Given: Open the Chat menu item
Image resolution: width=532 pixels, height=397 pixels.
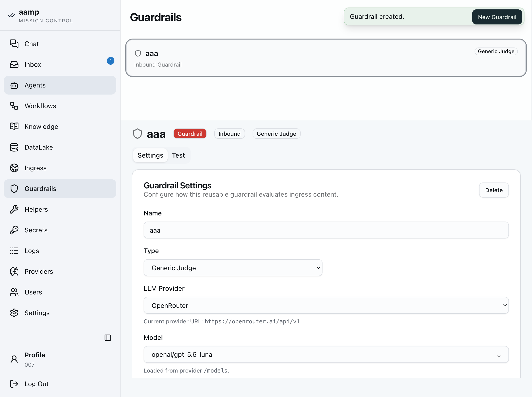Looking at the screenshot, I should click(x=60, y=44).
